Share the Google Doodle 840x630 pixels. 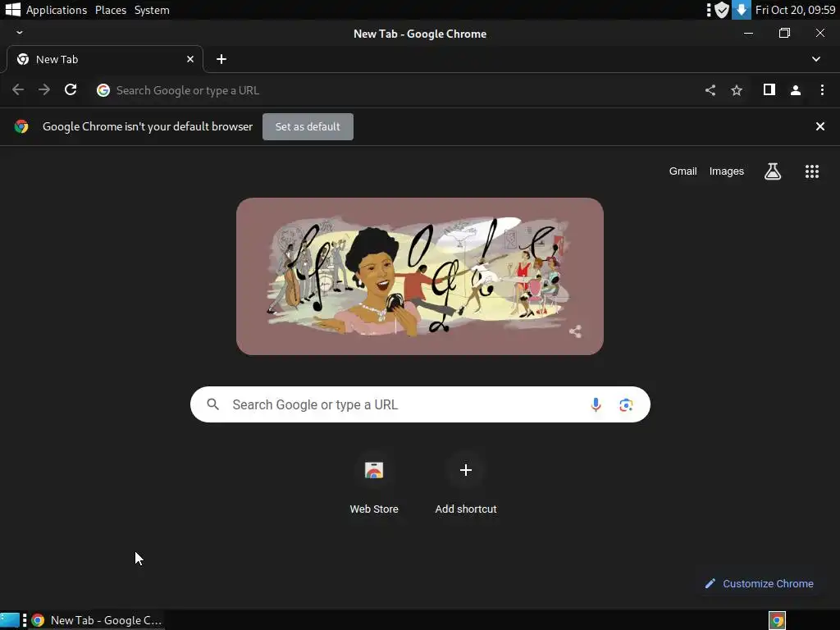(575, 331)
